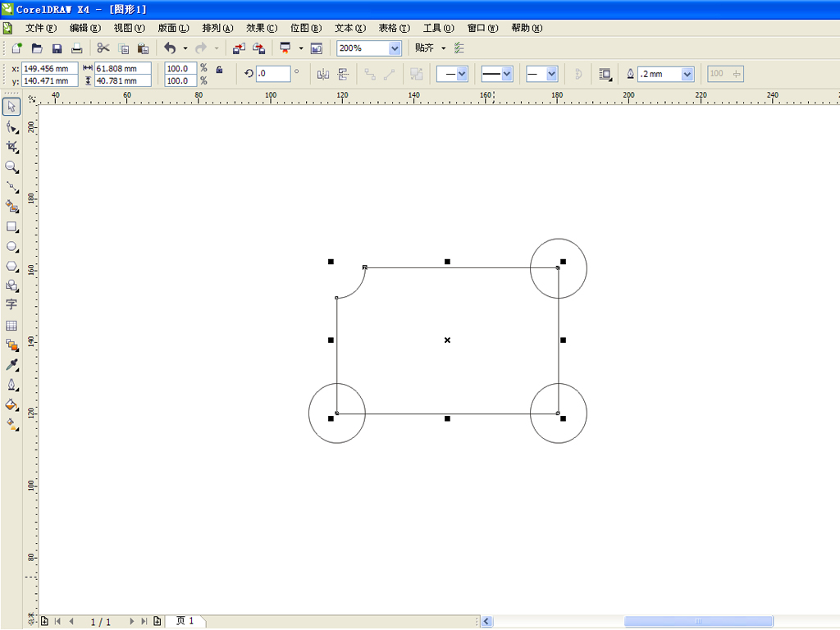Open the 位图(B) menu
The image size is (840, 630).
306,28
